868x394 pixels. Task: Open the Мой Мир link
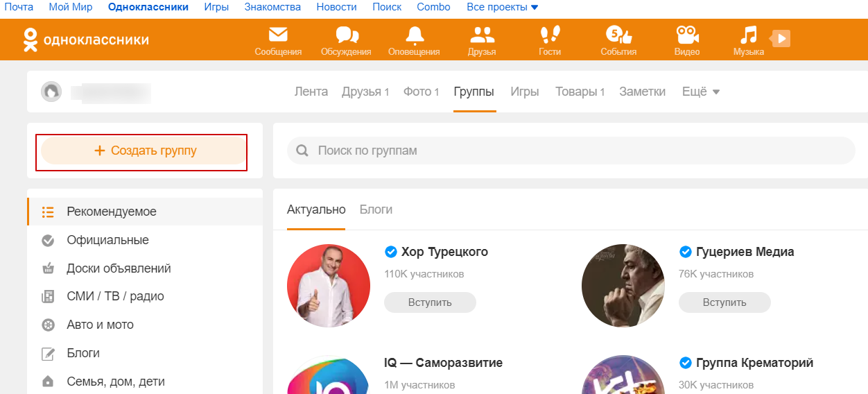(x=71, y=7)
